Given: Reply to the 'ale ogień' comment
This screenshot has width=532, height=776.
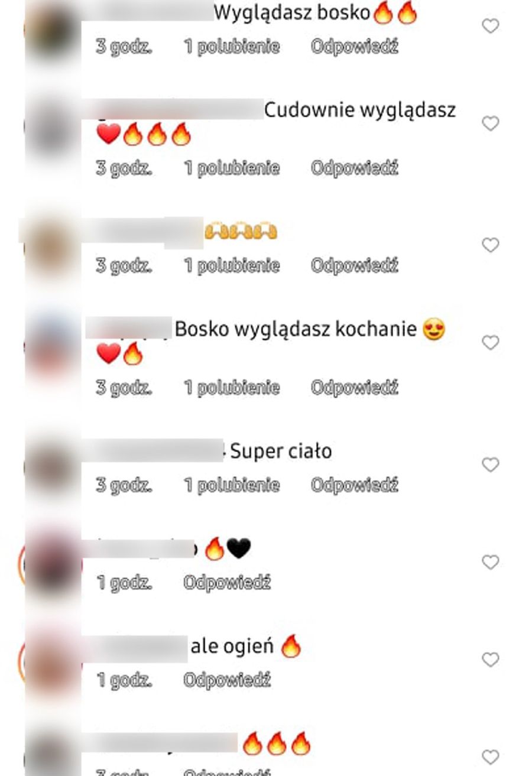Looking at the screenshot, I should 227,680.
